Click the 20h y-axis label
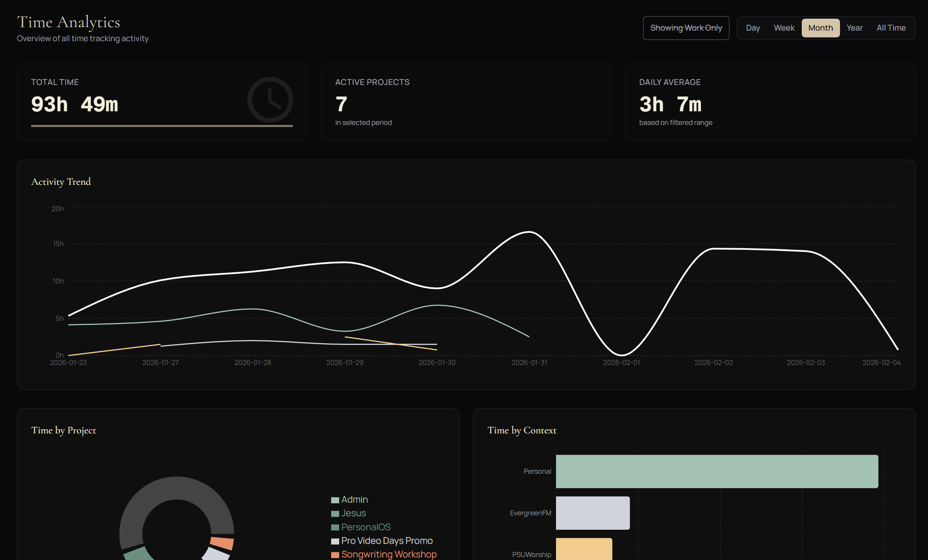928x560 pixels. pyautogui.click(x=57, y=209)
